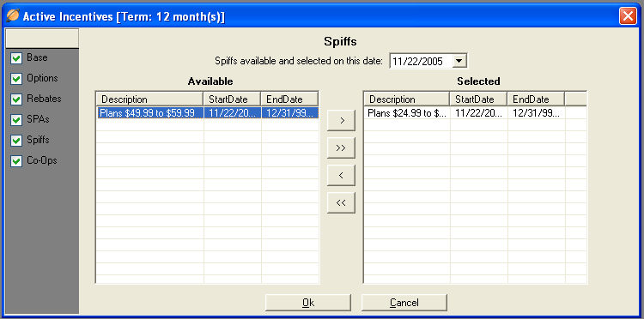
Task: Sort Available list by Description header
Action: (150, 99)
